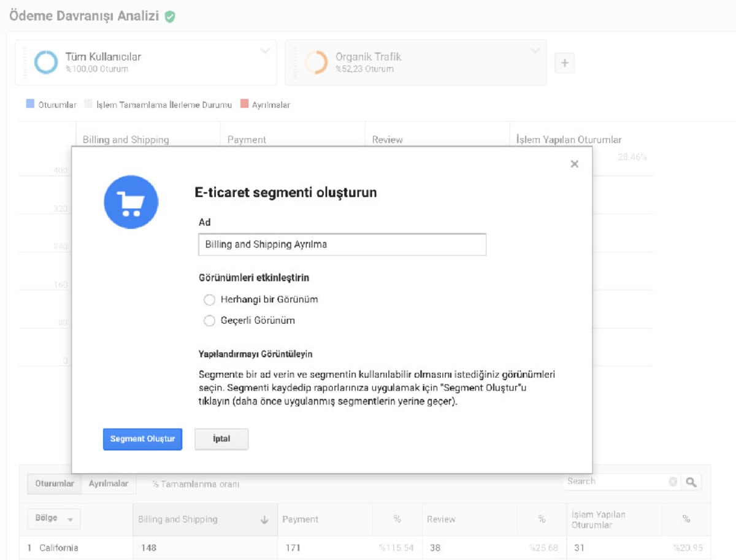The width and height of the screenshot is (736, 560).
Task: Click İşlem Yapılan Oturumlar table header
Action: tap(599, 520)
